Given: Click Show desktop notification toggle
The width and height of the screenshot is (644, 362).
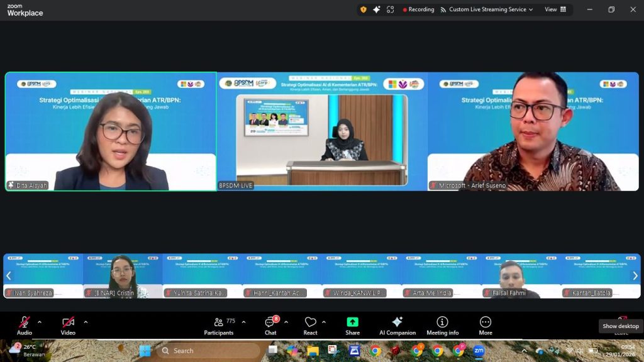Looking at the screenshot, I should tap(620, 326).
